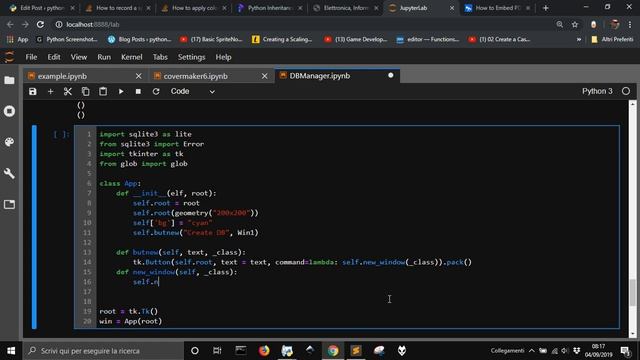Open Firefox from the taskbar

click(264, 351)
